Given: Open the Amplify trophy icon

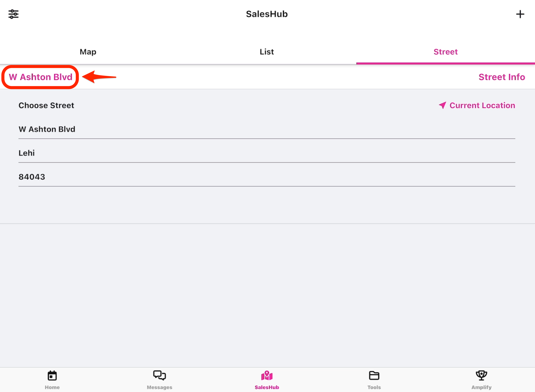Looking at the screenshot, I should 481,375.
